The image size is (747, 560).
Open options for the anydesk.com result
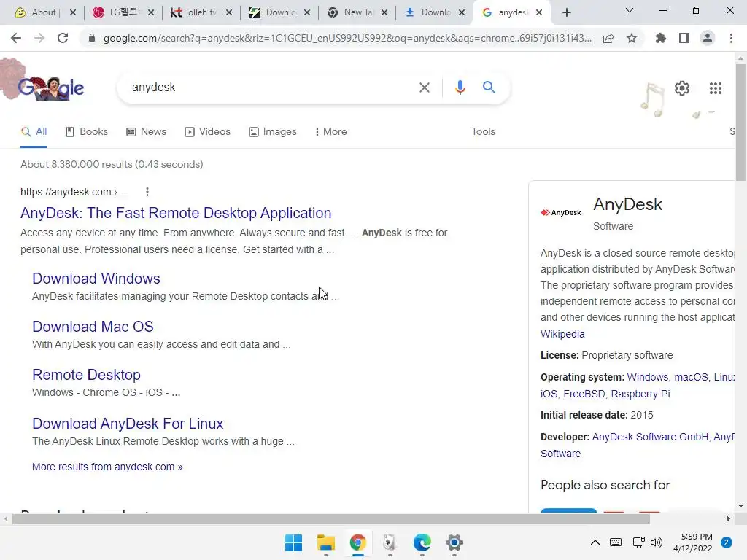point(147,192)
